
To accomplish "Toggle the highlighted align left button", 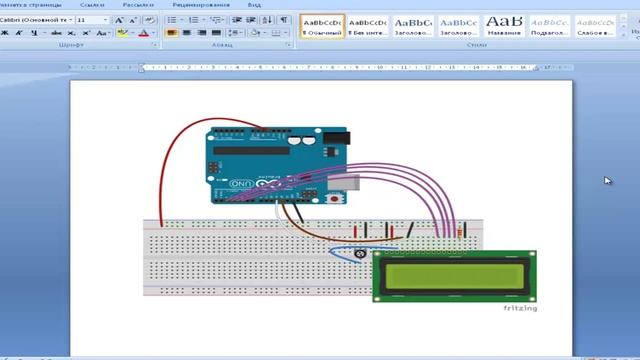I will 172,33.
